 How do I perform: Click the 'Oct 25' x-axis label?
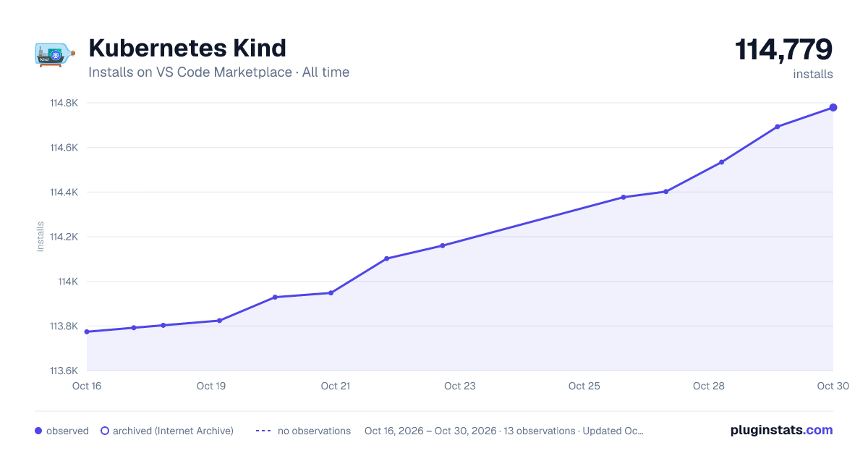[x=584, y=386]
